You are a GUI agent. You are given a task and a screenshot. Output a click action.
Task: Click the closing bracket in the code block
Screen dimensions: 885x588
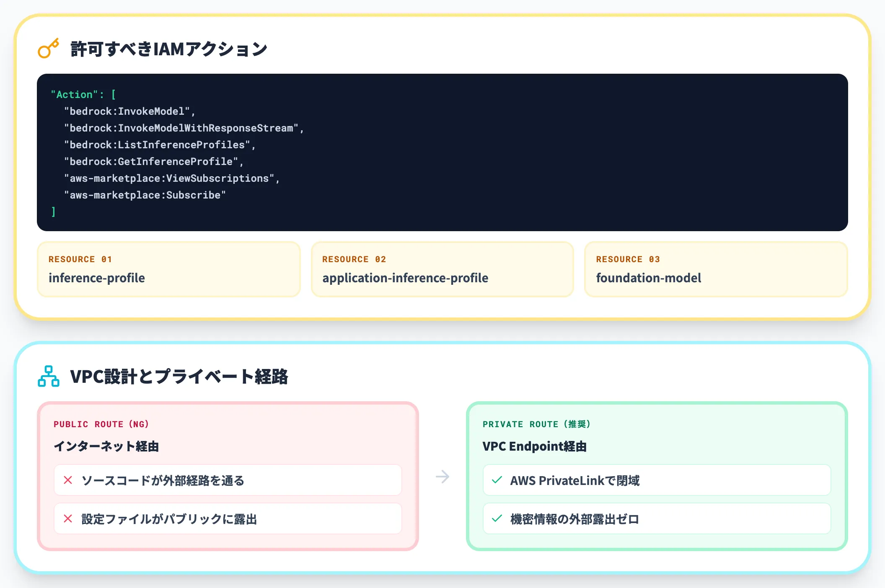click(x=53, y=212)
